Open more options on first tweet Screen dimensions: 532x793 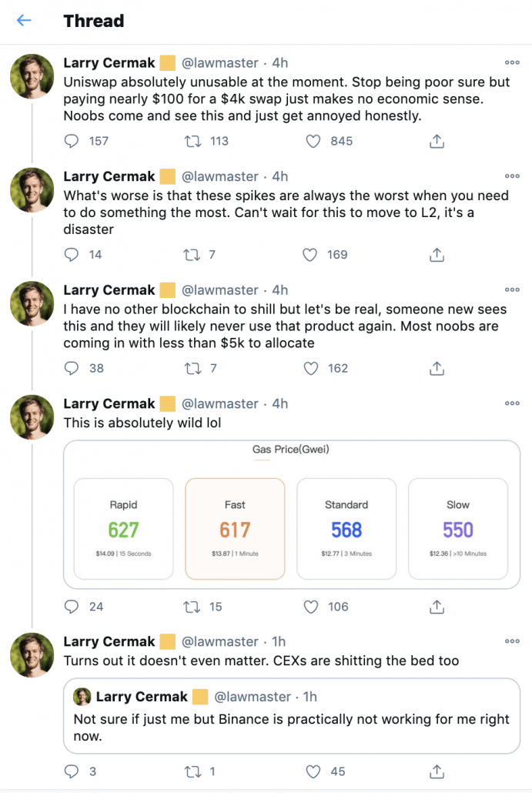coord(512,62)
